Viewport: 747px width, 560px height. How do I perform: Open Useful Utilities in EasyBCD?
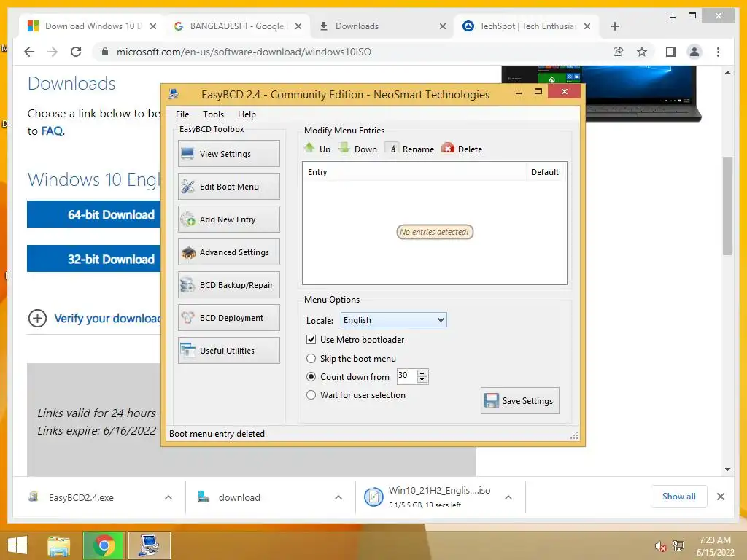(228, 351)
